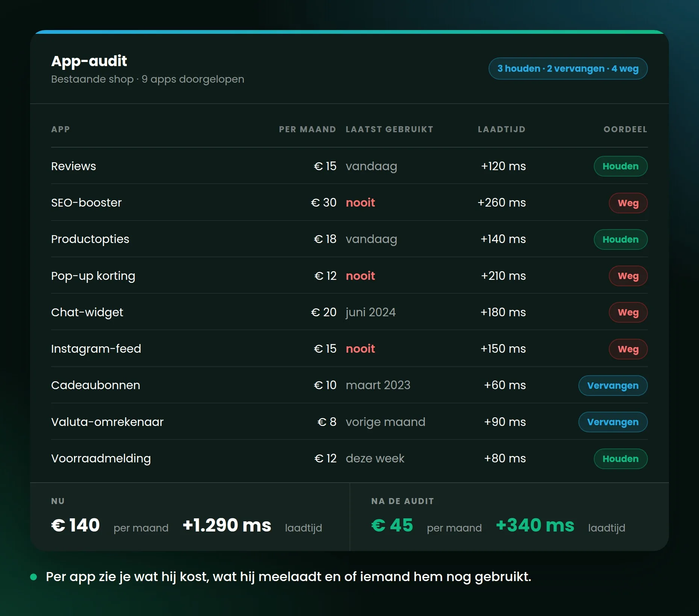Select the Instagram-feed app name
699x616 pixels.
click(96, 349)
